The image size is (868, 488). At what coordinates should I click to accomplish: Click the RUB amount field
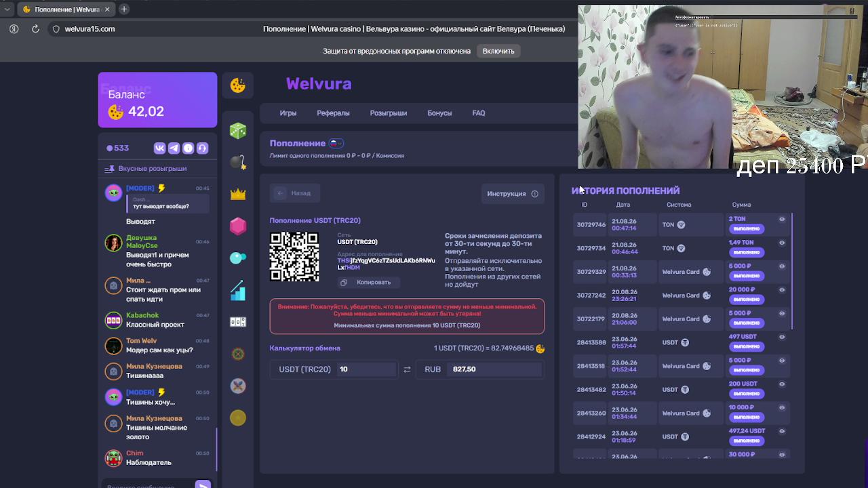tap(495, 369)
